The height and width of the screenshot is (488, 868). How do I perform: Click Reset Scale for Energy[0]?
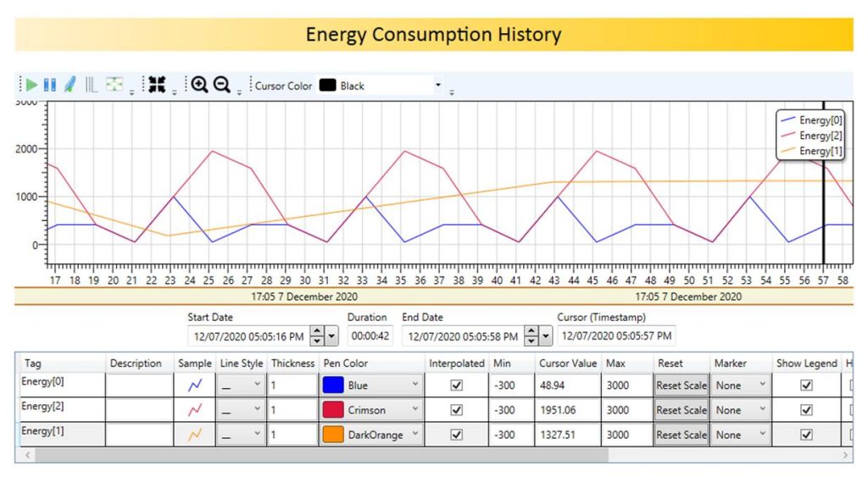point(682,385)
